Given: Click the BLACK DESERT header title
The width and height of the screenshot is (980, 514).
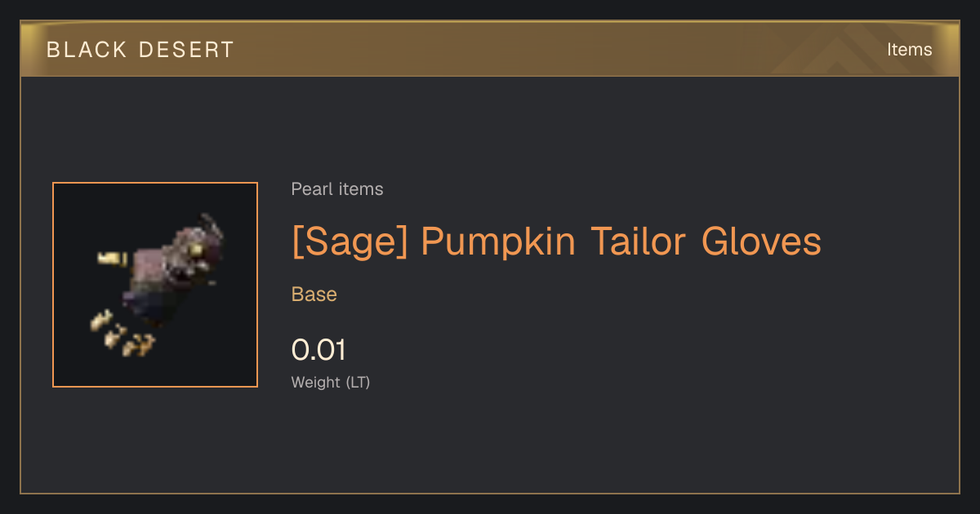Looking at the screenshot, I should (x=140, y=50).
